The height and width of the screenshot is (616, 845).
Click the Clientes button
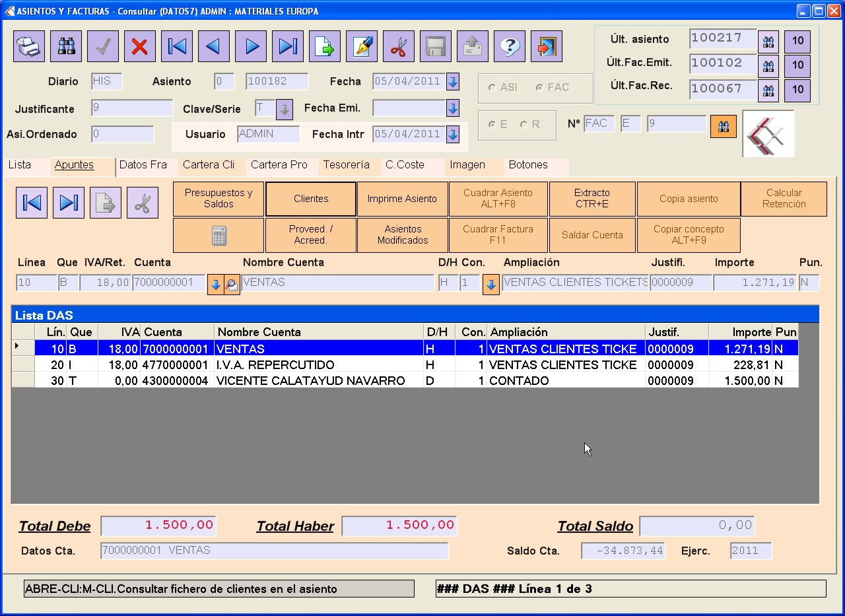(x=311, y=199)
